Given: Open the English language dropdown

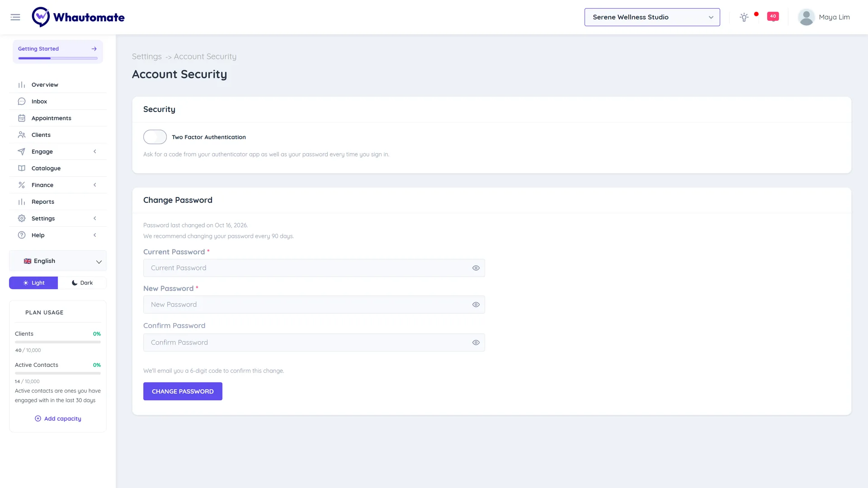Looking at the screenshot, I should pyautogui.click(x=58, y=261).
